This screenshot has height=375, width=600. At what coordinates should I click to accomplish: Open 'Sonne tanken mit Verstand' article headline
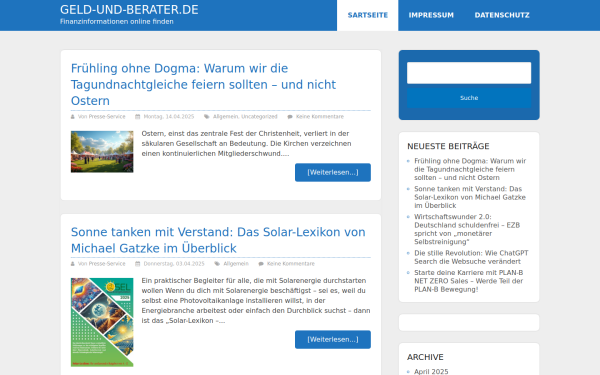tap(218, 240)
